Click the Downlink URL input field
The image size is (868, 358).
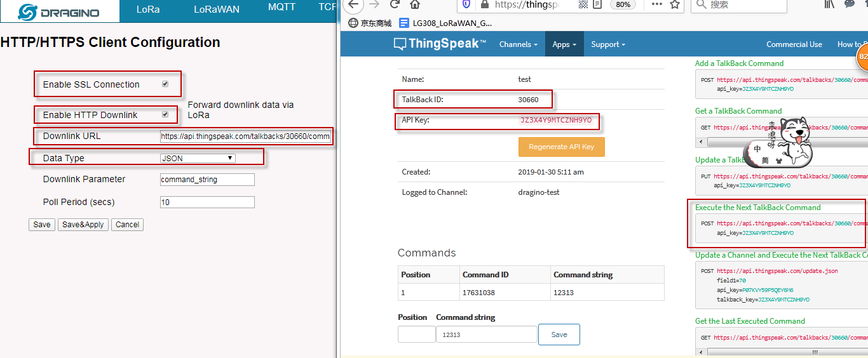coord(245,136)
